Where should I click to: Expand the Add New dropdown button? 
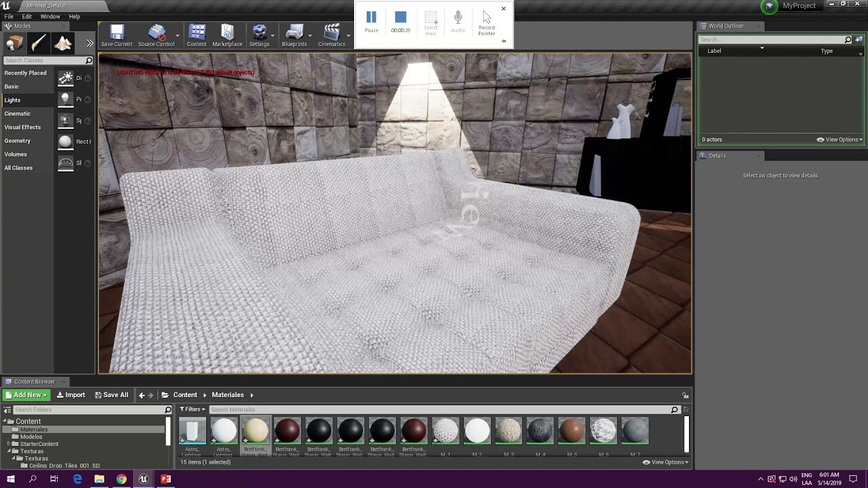point(27,395)
